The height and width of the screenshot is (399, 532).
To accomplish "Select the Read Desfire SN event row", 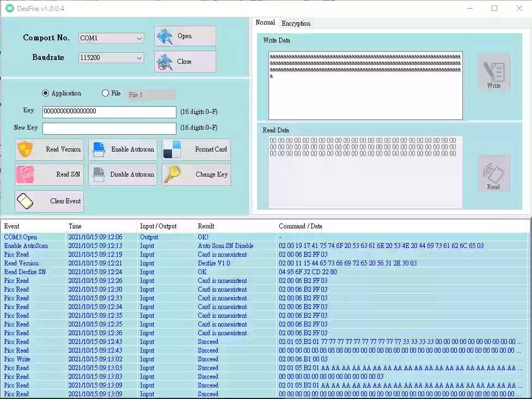I will pos(25,272).
